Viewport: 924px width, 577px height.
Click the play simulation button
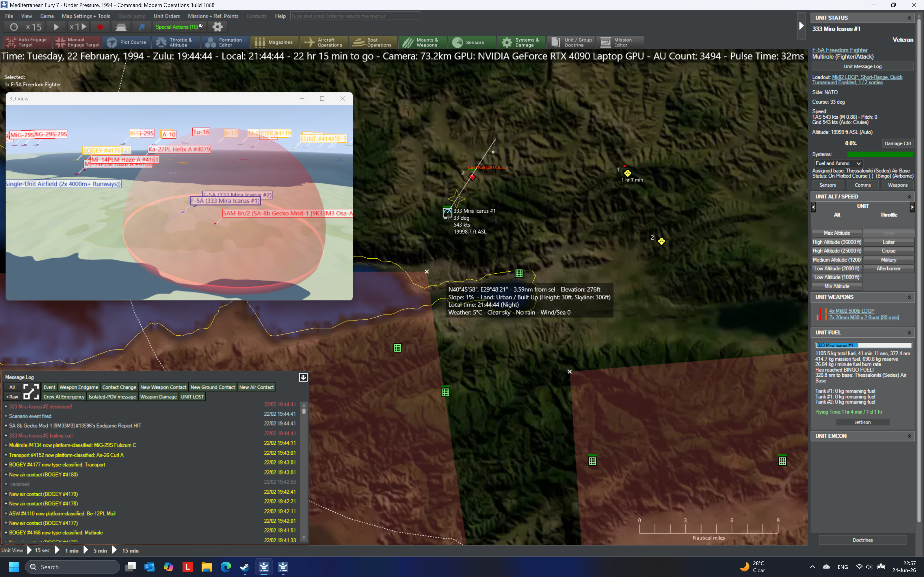point(56,27)
